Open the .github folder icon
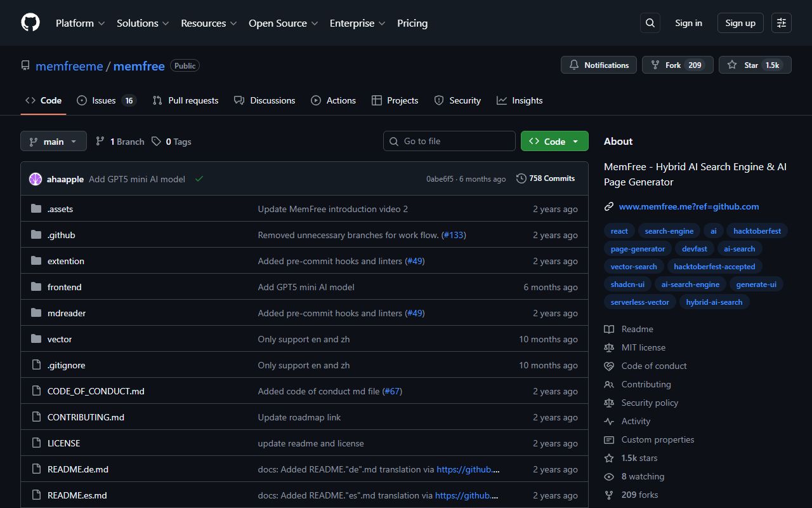The width and height of the screenshot is (812, 508). point(36,234)
